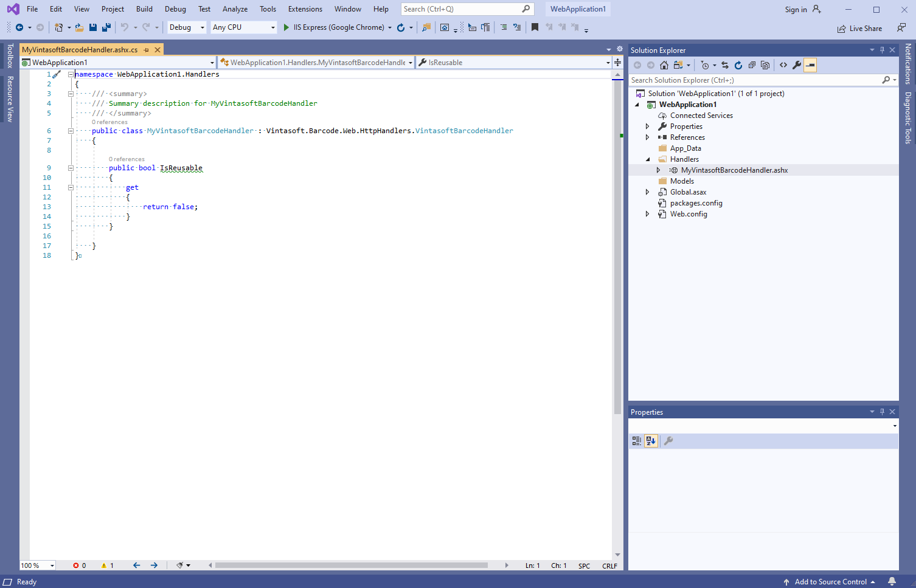Open Properties via Solution Explorer wrench icon
This screenshot has width=916, height=588.
point(797,65)
